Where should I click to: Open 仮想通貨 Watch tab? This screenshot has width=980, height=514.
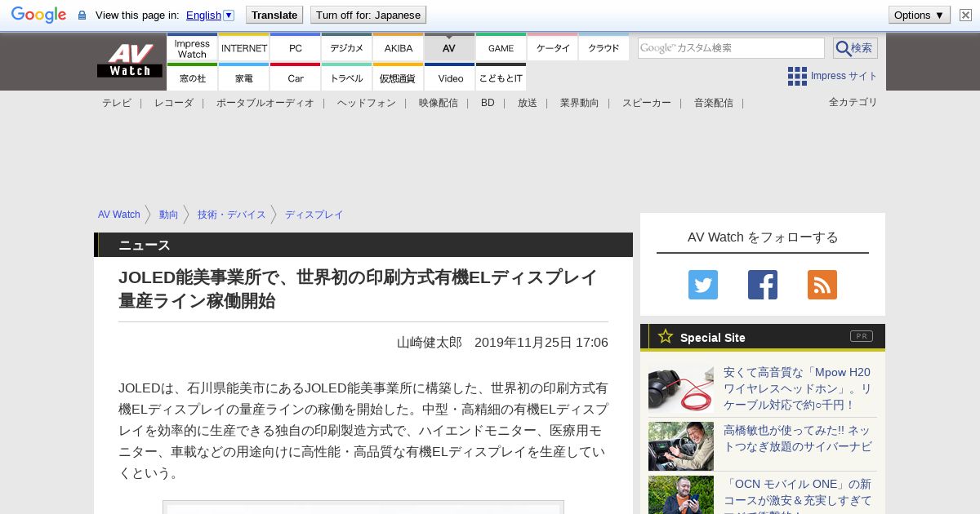tap(399, 78)
